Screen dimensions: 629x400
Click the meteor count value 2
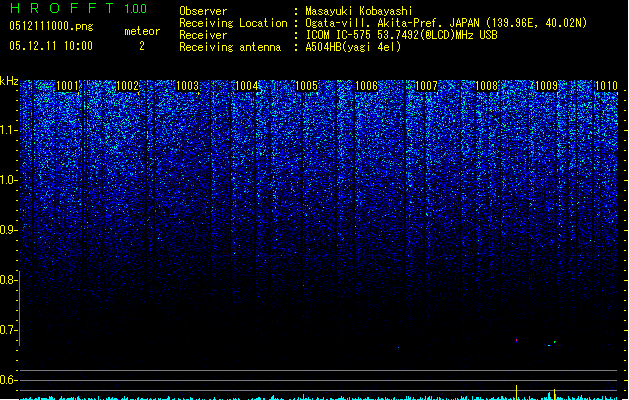pyautogui.click(x=142, y=46)
